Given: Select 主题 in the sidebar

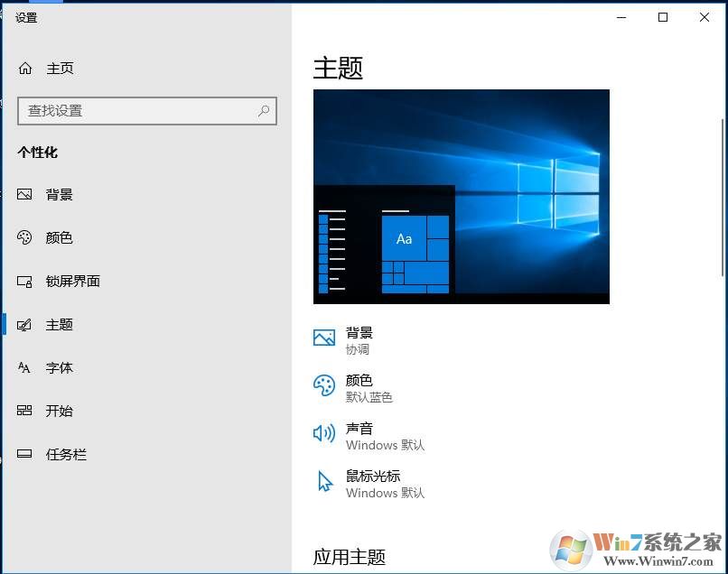Looking at the screenshot, I should pos(59,324).
